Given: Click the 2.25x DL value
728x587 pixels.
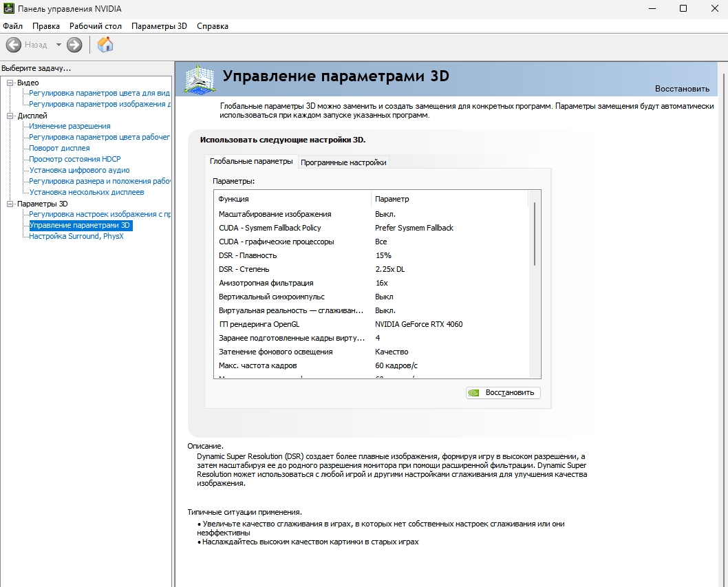Looking at the screenshot, I should tap(390, 269).
